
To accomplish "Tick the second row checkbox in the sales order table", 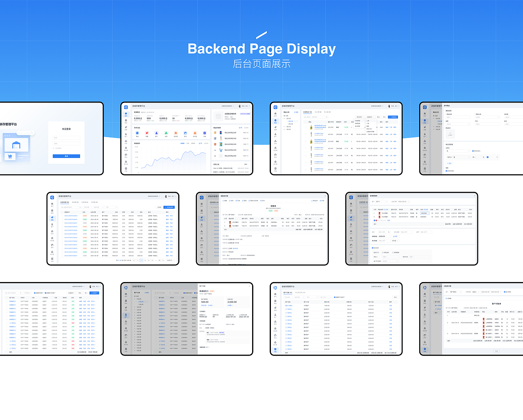I will pos(62,220).
